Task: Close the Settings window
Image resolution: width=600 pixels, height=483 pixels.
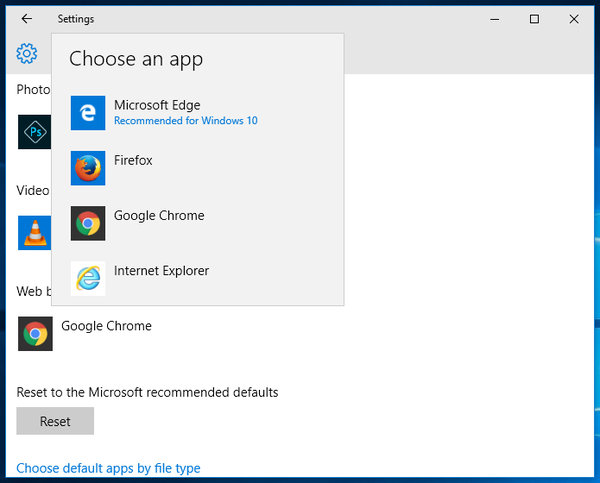Action: point(574,19)
